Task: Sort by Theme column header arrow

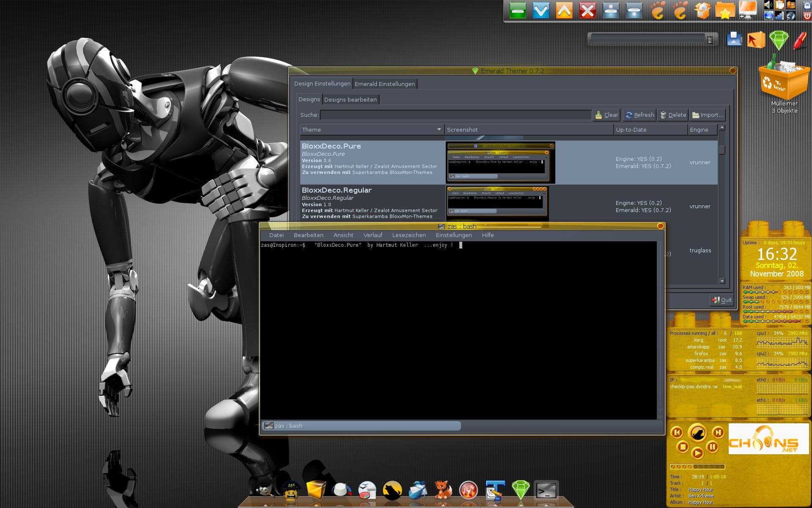Action: [x=439, y=130]
